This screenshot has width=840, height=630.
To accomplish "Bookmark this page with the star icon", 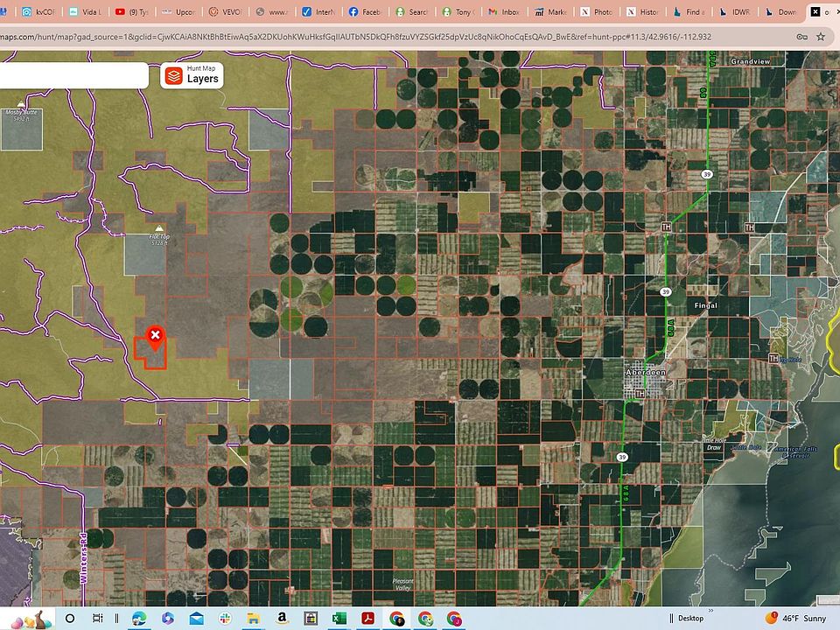I will 821,37.
